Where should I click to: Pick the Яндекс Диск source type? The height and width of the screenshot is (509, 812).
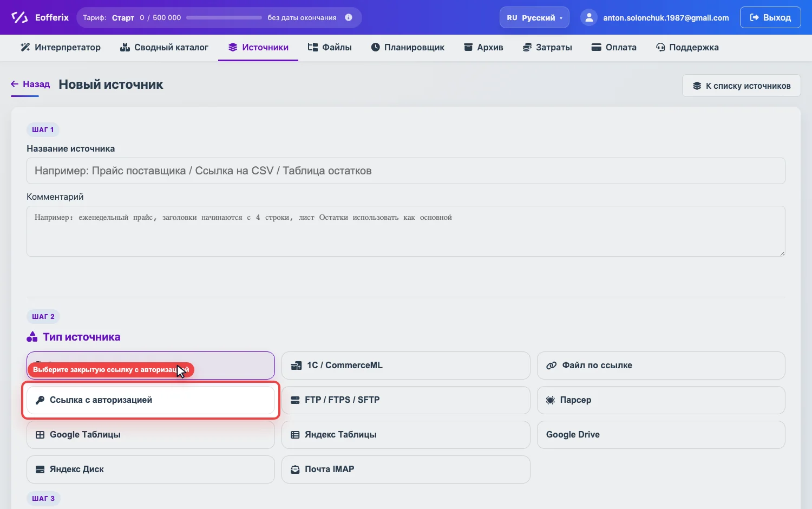[150, 469]
